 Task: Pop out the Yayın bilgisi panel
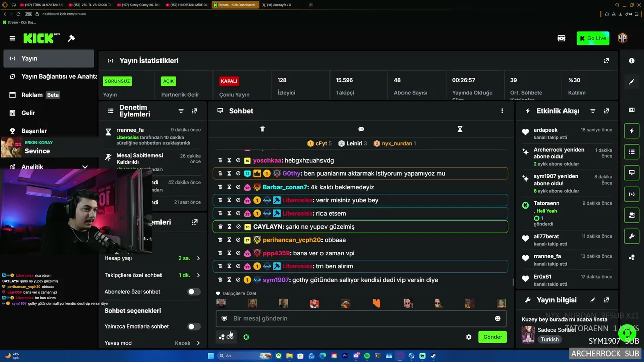coord(606,300)
